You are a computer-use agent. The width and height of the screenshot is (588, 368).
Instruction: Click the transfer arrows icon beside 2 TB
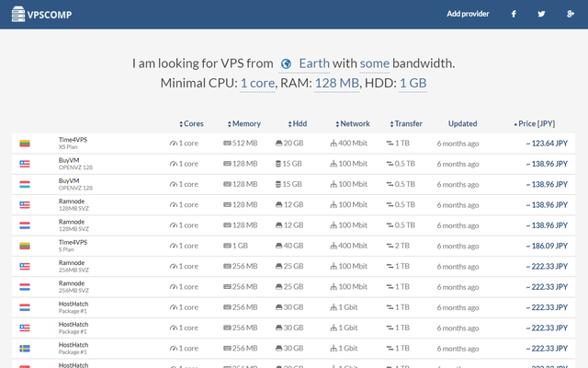point(390,246)
